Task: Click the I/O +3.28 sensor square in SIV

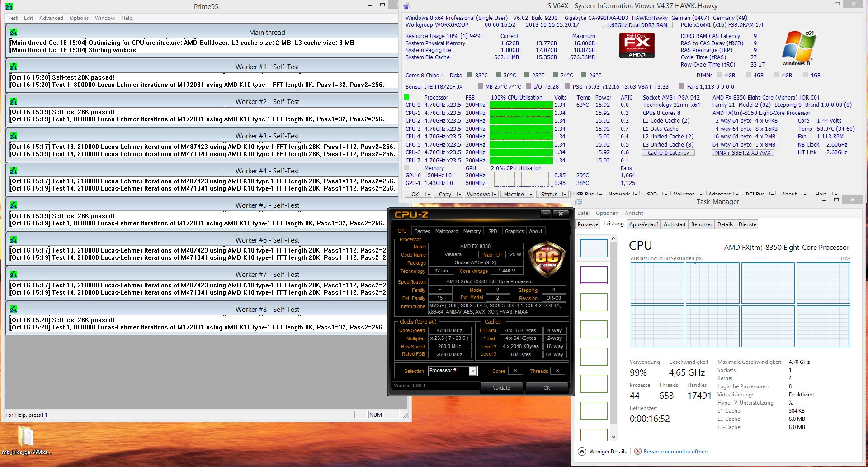Action: (x=528, y=86)
